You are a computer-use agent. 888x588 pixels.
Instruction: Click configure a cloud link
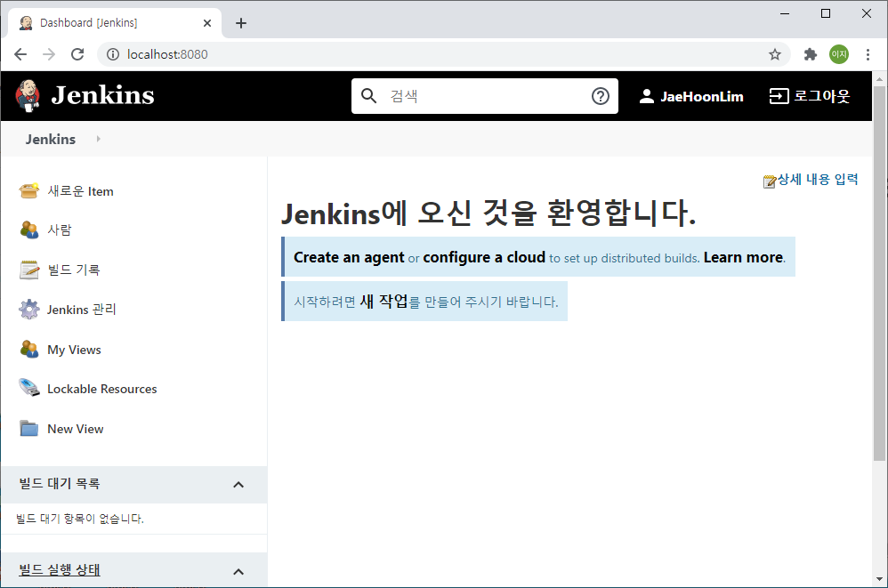(484, 257)
